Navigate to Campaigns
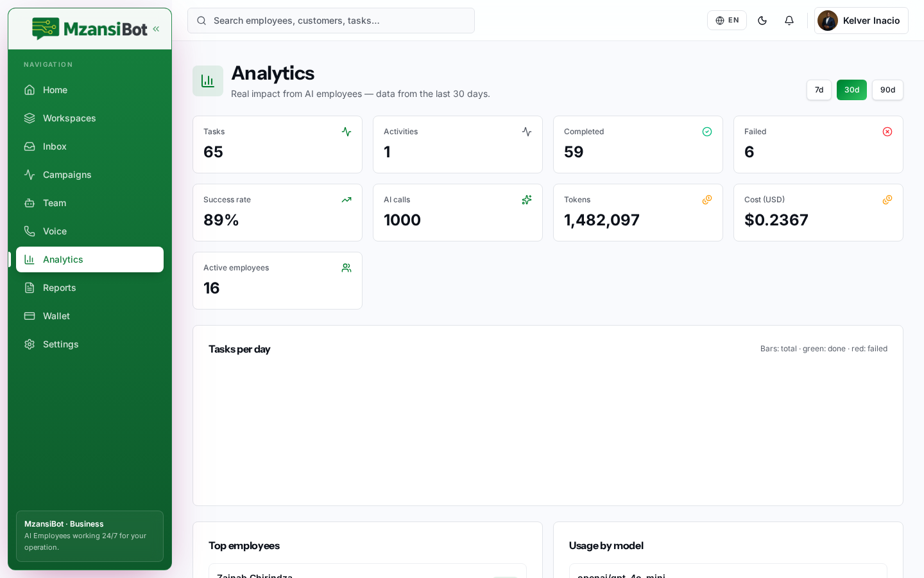The image size is (924, 578). coord(90,175)
